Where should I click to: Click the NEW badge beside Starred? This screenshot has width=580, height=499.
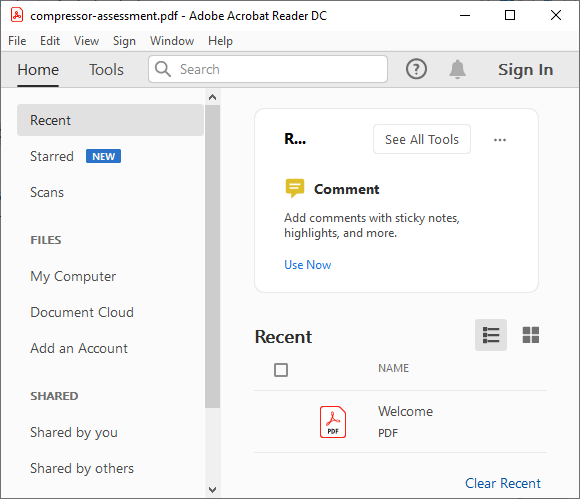[104, 156]
